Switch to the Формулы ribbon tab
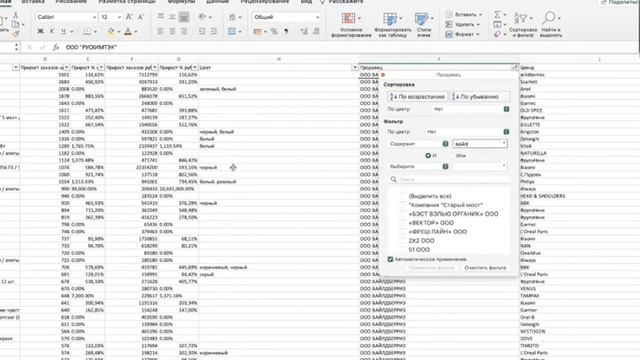The width and height of the screenshot is (640, 360). coord(181,2)
